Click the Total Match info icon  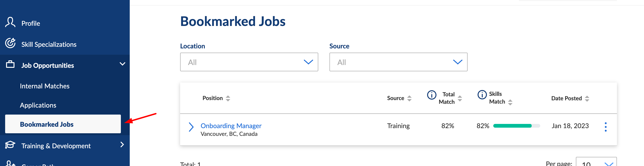pyautogui.click(x=432, y=95)
